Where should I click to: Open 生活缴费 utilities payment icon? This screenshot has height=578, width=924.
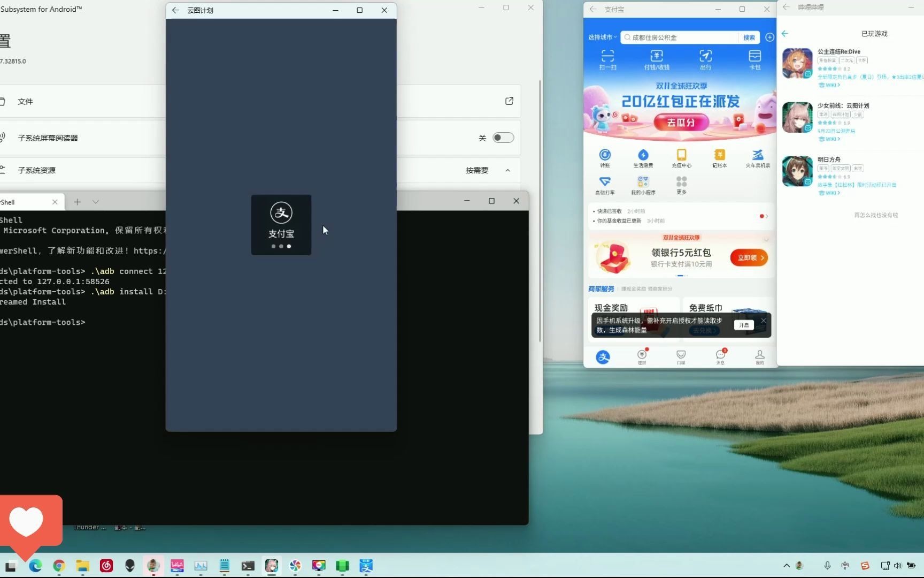[x=643, y=158]
